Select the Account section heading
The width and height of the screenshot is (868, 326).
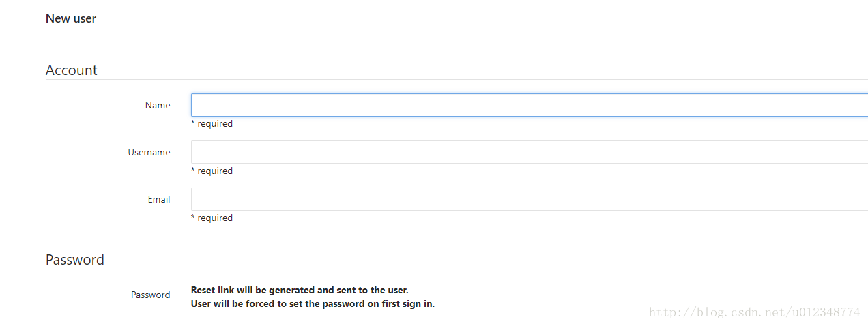coord(72,70)
